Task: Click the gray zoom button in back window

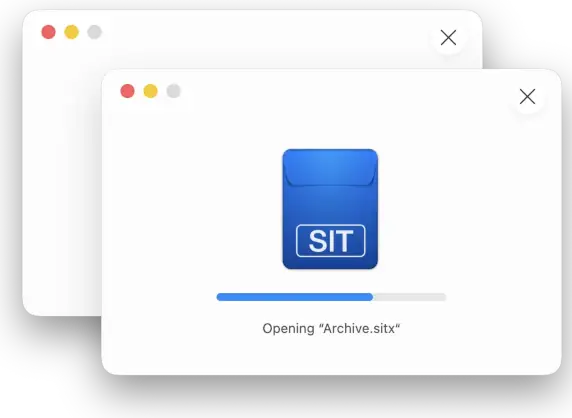Action: click(94, 32)
